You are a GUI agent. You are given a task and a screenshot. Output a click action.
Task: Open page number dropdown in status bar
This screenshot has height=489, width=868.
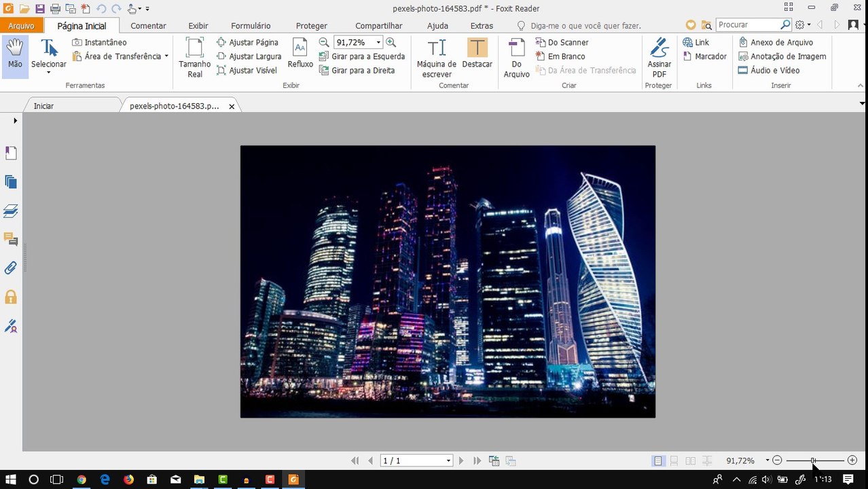pyautogui.click(x=448, y=460)
